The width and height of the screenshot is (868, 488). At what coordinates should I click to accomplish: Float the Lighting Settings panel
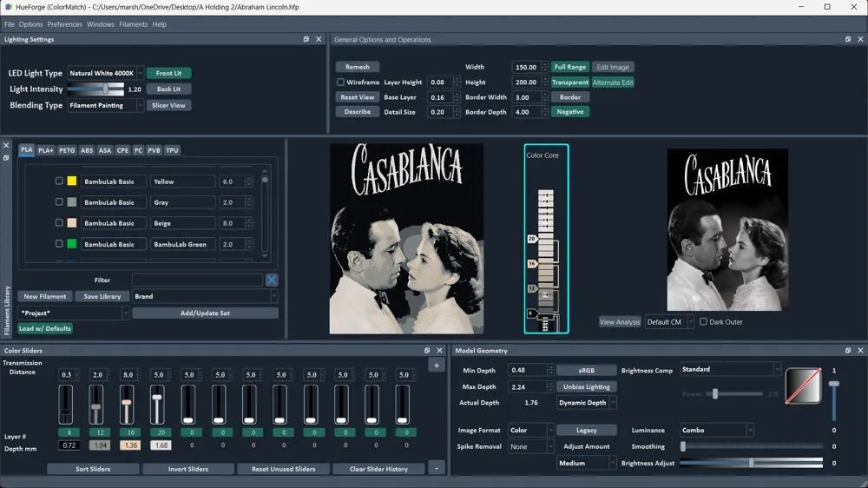306,39
